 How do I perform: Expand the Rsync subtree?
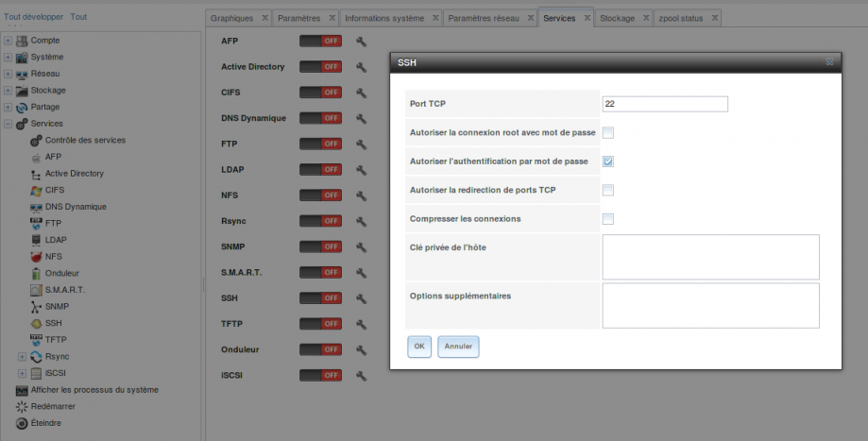23,356
